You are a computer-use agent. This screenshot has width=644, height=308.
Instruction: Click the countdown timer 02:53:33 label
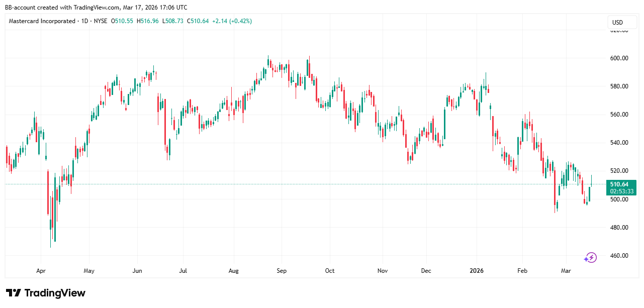[x=622, y=191]
